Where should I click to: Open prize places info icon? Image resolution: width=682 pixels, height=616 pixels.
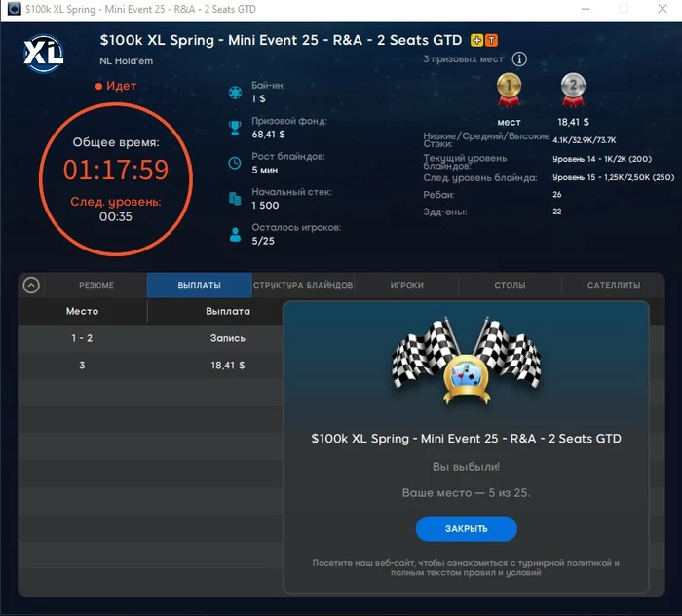519,58
